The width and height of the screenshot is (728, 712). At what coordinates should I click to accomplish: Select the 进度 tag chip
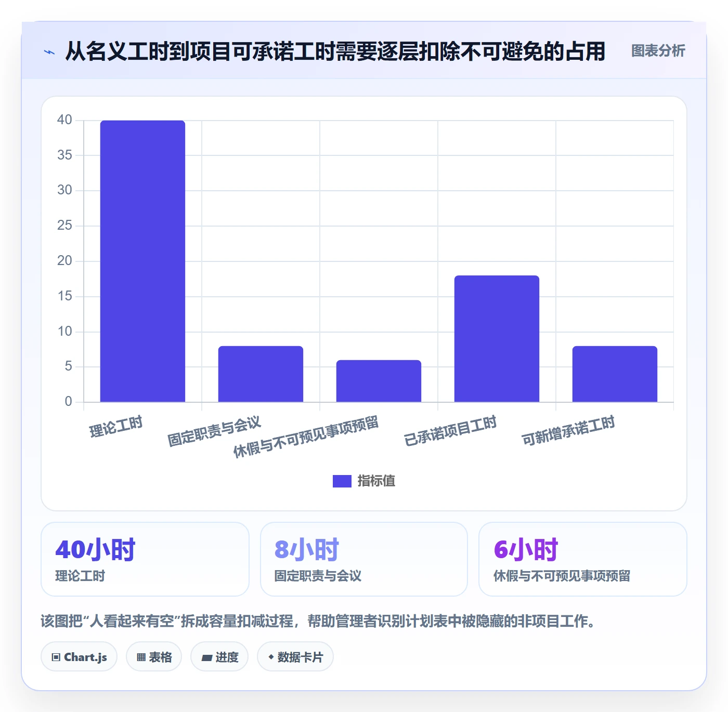pos(219,657)
